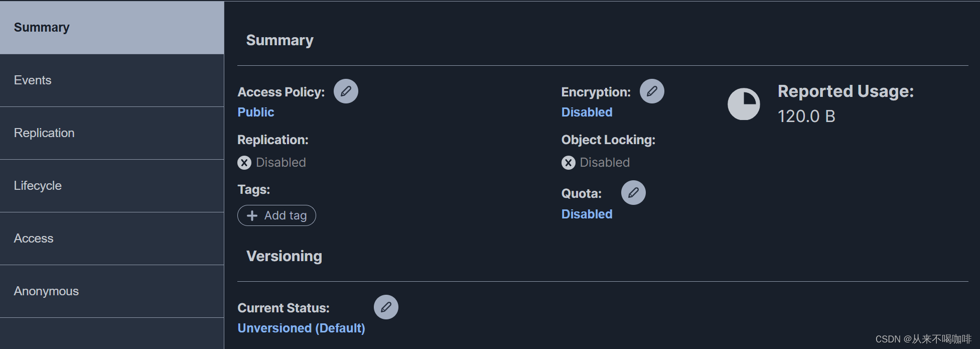Click the Replication disabled X icon
The width and height of the screenshot is (980, 349).
pyautogui.click(x=244, y=163)
